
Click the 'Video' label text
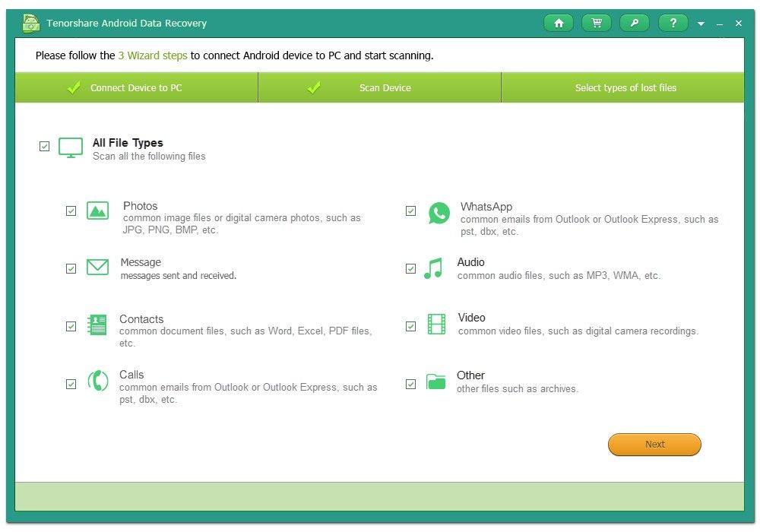click(x=472, y=318)
